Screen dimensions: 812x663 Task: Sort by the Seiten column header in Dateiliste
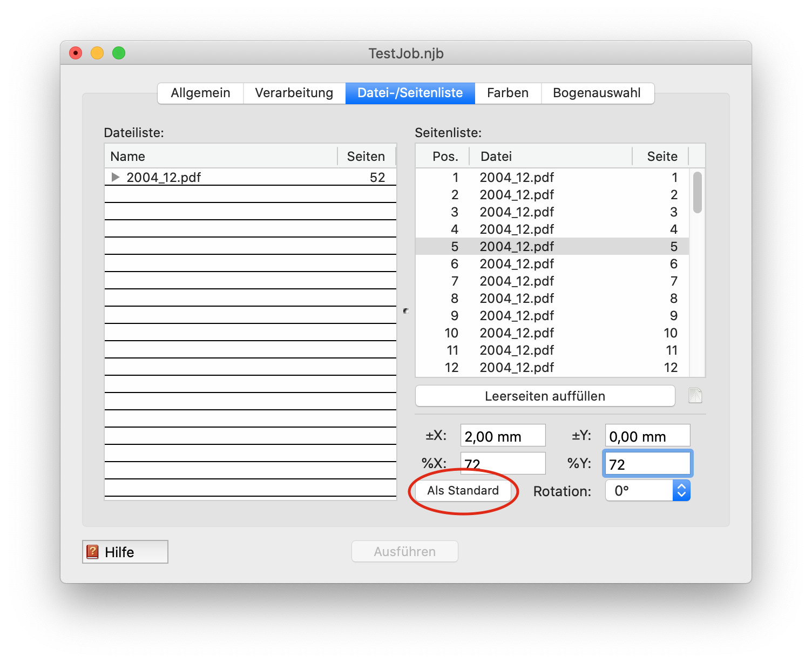[x=366, y=157]
